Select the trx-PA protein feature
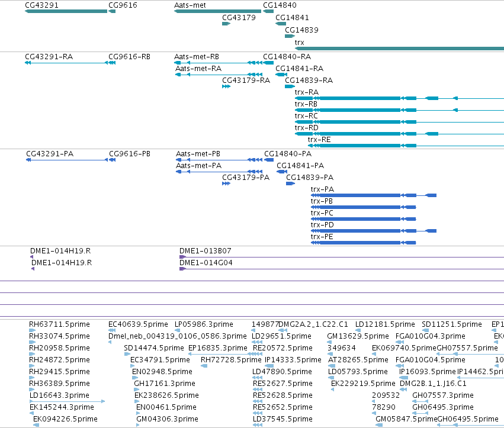 [x=374, y=195]
